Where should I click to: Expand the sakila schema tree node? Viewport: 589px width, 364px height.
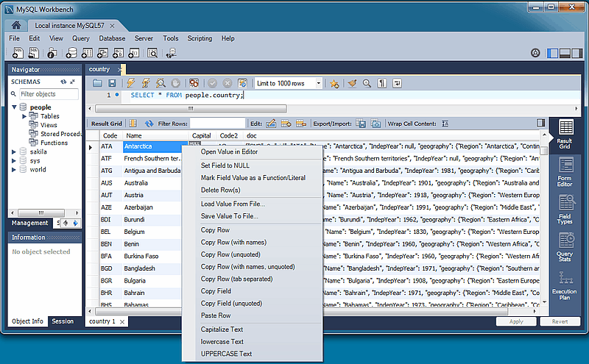(13, 151)
